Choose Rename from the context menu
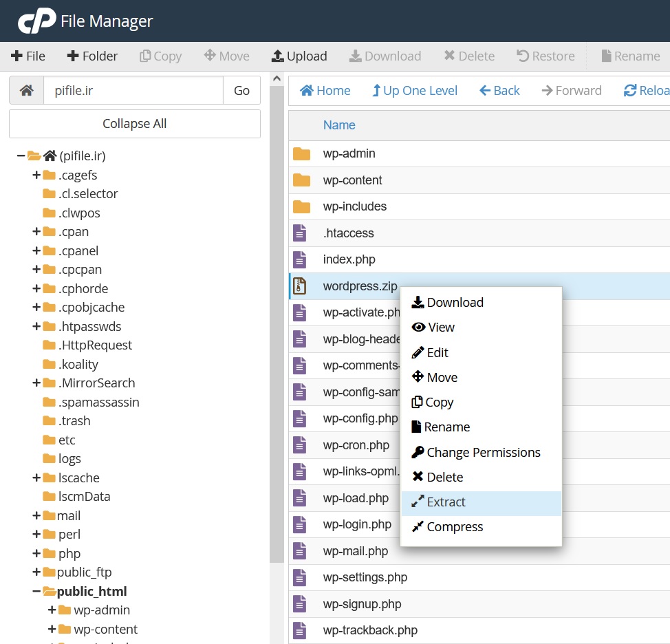The height and width of the screenshot is (644, 670). tap(481, 427)
